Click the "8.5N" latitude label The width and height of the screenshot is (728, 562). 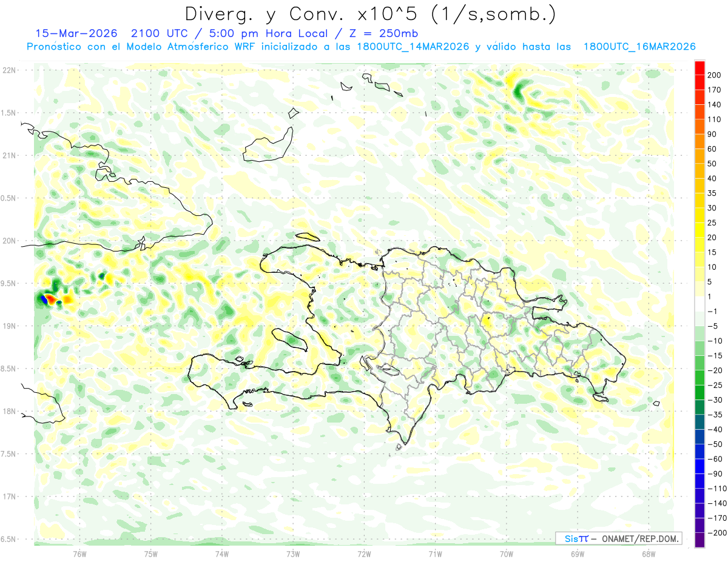(x=8, y=369)
